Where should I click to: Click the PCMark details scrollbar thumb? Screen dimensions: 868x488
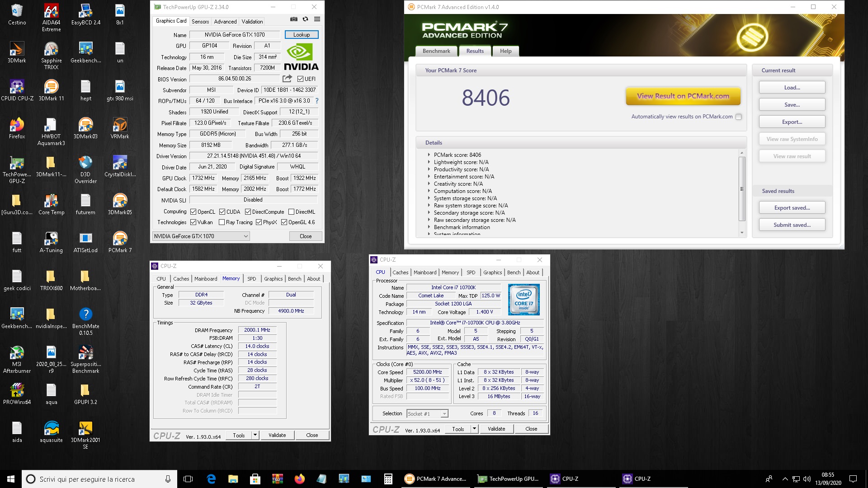coord(742,189)
